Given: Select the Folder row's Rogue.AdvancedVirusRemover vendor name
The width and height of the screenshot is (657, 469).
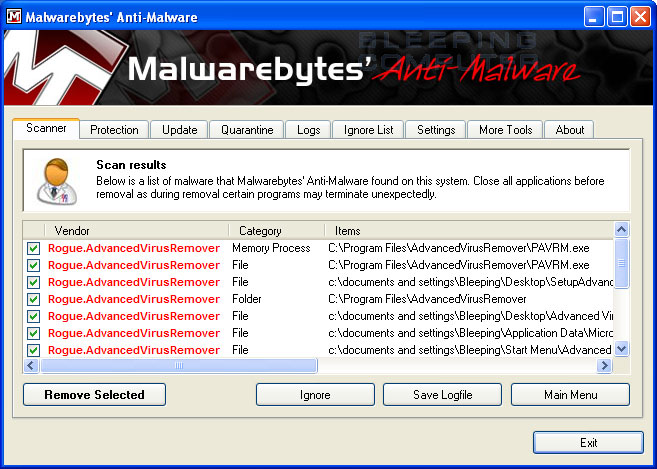Looking at the screenshot, I should tap(134, 299).
